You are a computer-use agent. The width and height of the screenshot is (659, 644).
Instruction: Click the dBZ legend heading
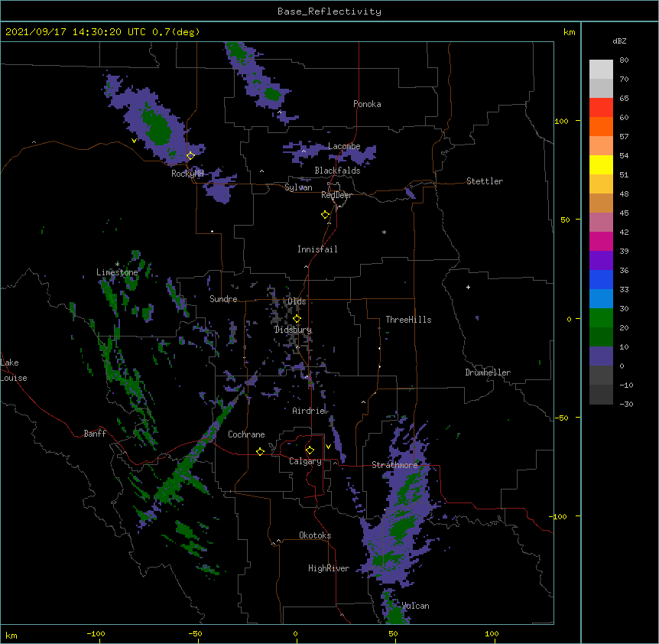[619, 41]
